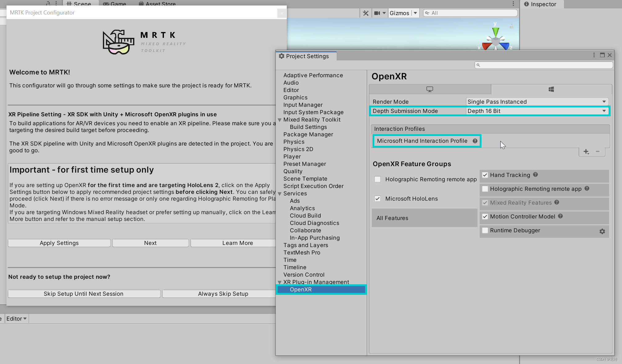622x364 pixels.
Task: Open Mixed Reality Features help icon
Action: pyautogui.click(x=557, y=202)
